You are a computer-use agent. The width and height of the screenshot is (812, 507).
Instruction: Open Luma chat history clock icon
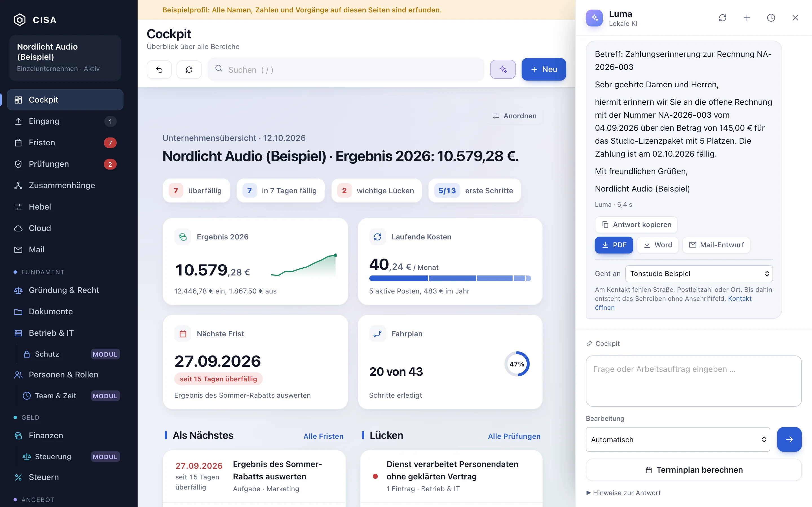[x=771, y=18]
